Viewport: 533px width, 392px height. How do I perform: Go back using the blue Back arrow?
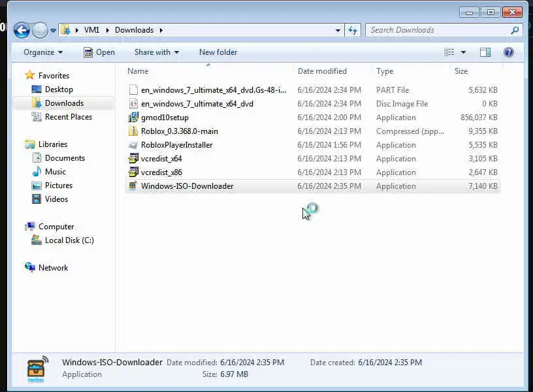(22, 30)
